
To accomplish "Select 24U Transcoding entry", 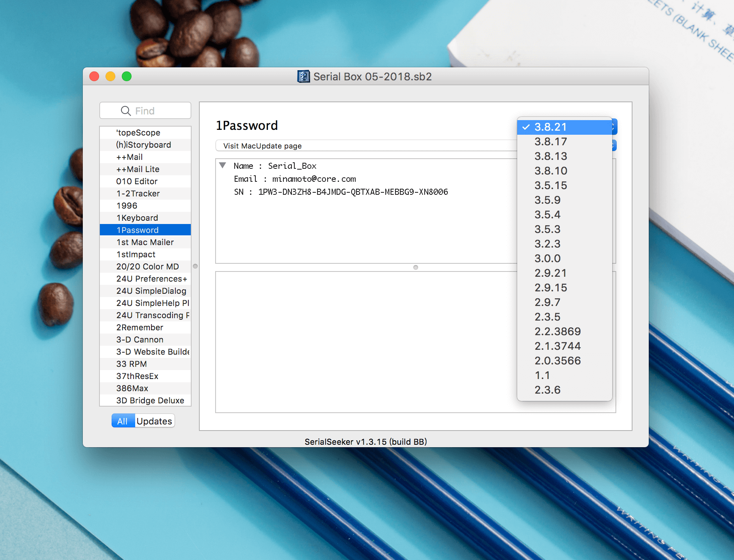I will [145, 315].
